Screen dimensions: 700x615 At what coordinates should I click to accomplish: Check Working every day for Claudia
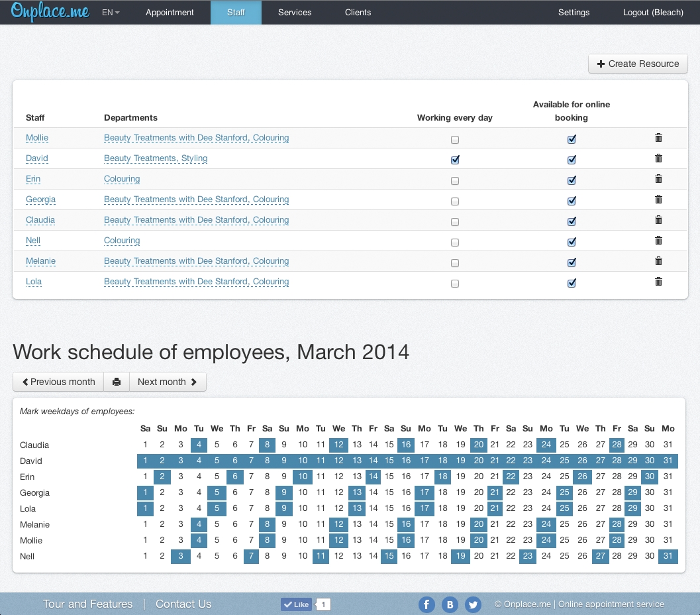point(455,222)
